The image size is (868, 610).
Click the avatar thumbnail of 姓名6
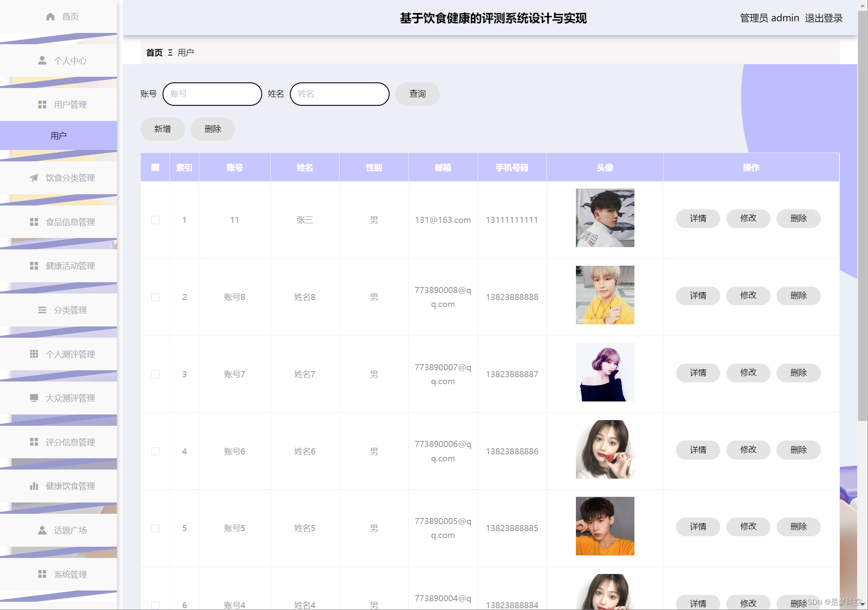(x=605, y=449)
